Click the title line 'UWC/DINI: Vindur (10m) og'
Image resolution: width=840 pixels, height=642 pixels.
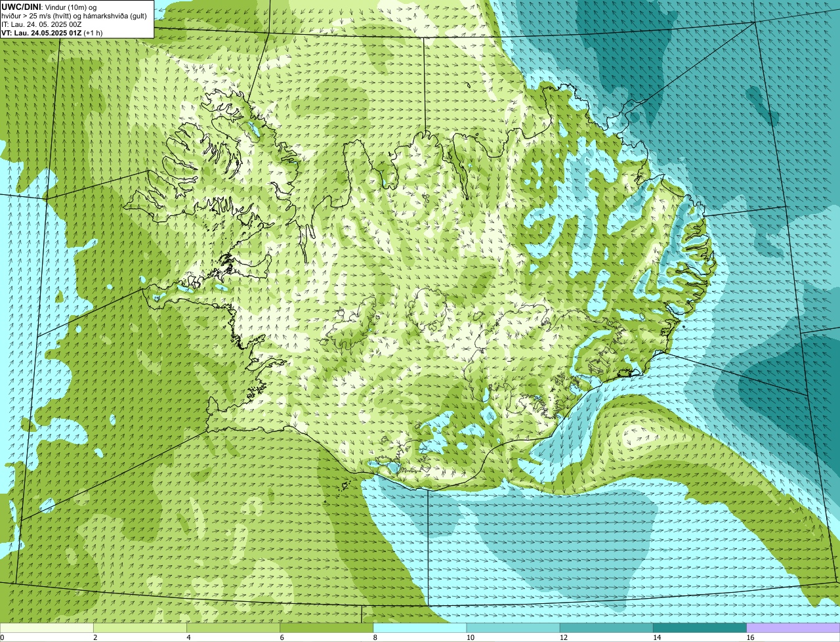(x=49, y=7)
